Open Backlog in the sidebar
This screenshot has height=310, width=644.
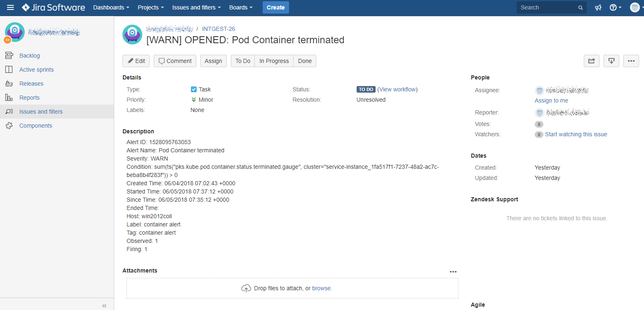pos(30,56)
